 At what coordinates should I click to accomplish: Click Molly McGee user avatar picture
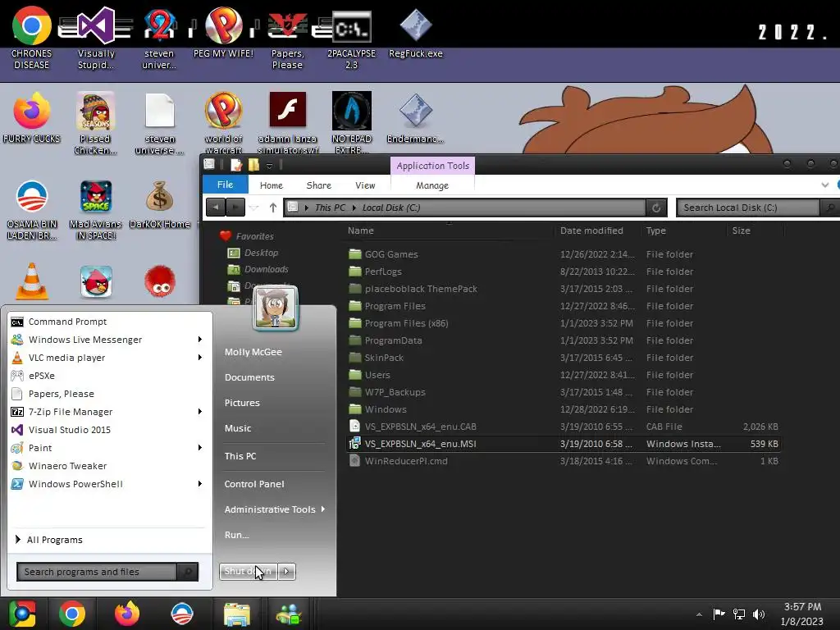click(276, 307)
